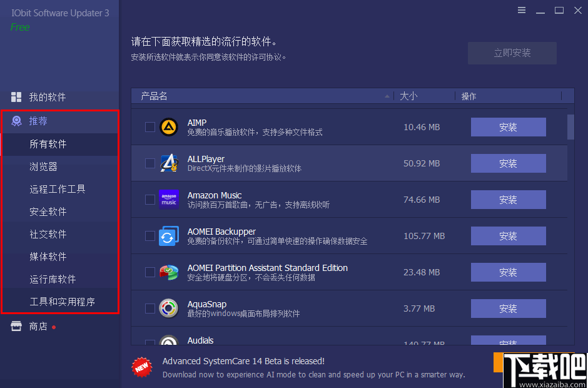Viewport: 588px width, 388px height.
Task: Open the hamburger options menu icon
Action: pyautogui.click(x=522, y=10)
